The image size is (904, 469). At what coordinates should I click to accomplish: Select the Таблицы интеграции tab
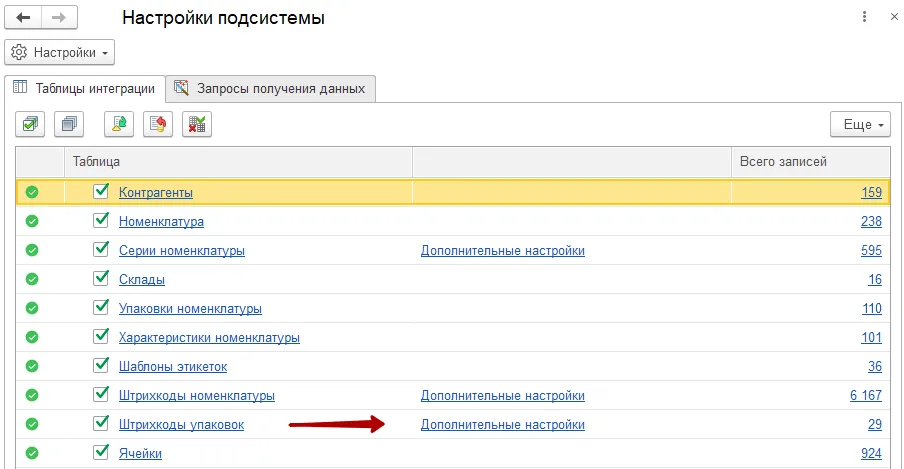84,88
